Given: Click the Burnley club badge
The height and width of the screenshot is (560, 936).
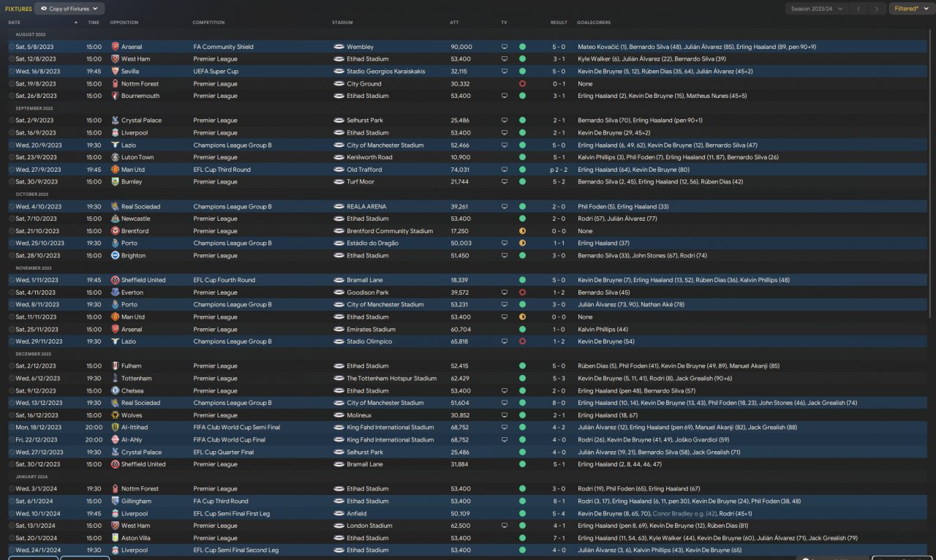Looking at the screenshot, I should click(x=115, y=182).
